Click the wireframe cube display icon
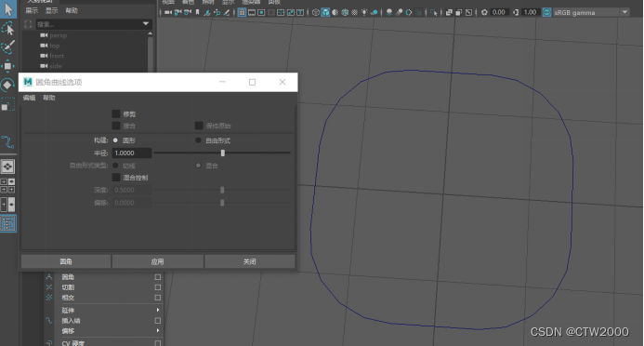This screenshot has height=346, width=644. 315,12
